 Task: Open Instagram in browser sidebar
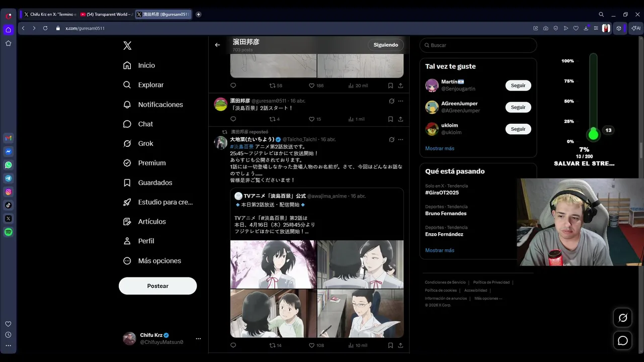point(9,192)
